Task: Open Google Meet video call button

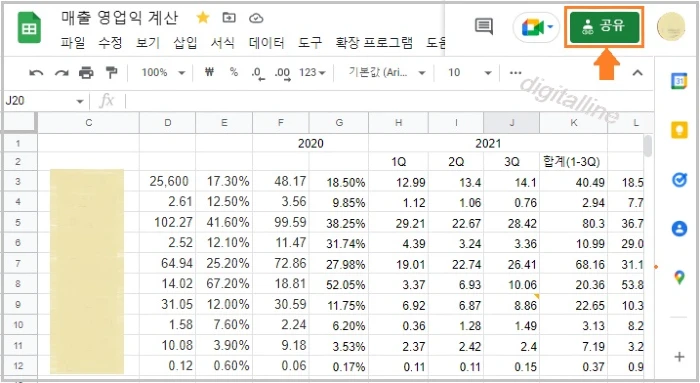Action: [536, 27]
